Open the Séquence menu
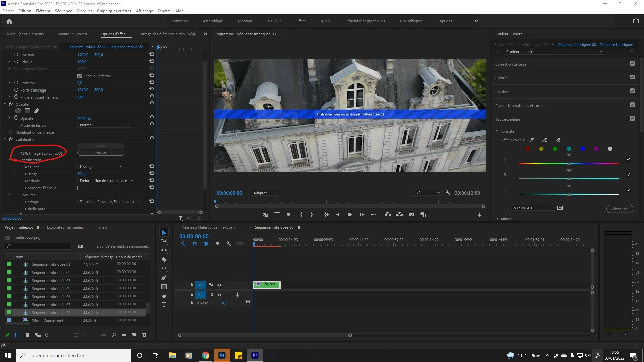Viewport: 644px width, 362px height. pyautogui.click(x=63, y=11)
